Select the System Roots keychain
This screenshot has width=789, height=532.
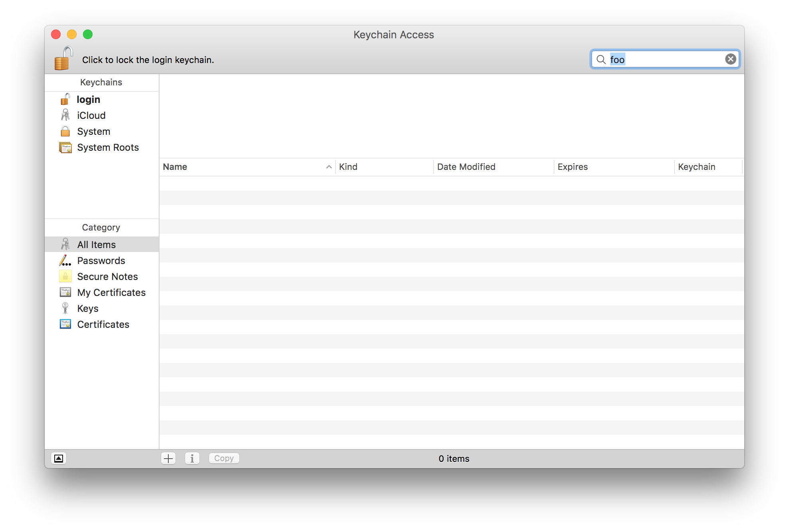click(x=108, y=147)
